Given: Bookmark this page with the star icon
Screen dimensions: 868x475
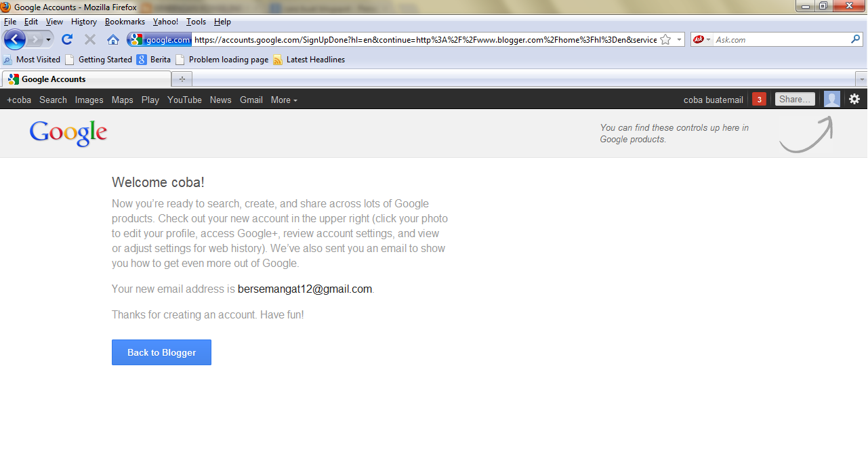Looking at the screenshot, I should 665,39.
